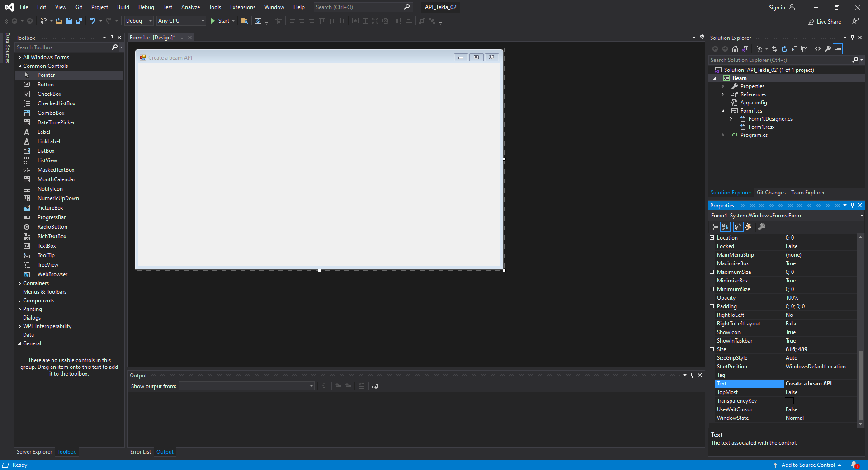Click inside the Search Toolbox field
Image resolution: width=868 pixels, height=470 pixels.
[59, 47]
